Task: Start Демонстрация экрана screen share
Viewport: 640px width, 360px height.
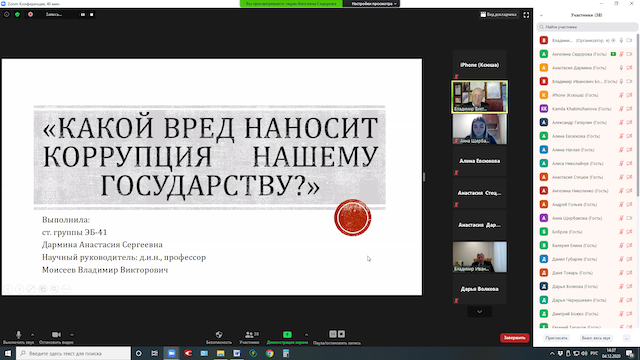Action: point(287,337)
